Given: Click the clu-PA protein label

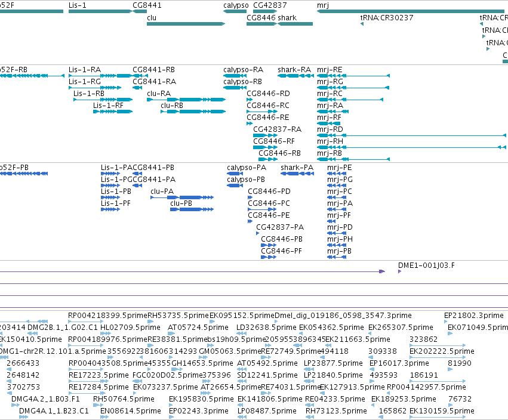Looking at the screenshot, I should (162, 192).
